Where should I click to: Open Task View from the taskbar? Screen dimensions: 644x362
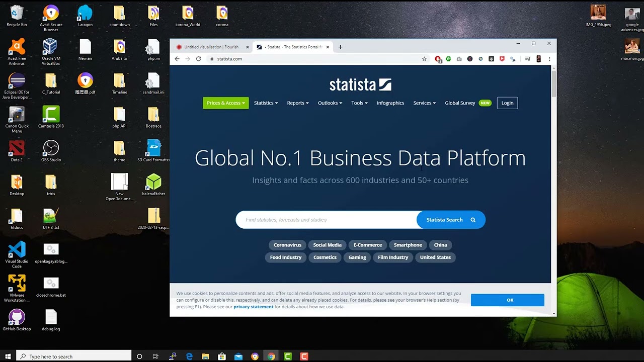(x=155, y=356)
